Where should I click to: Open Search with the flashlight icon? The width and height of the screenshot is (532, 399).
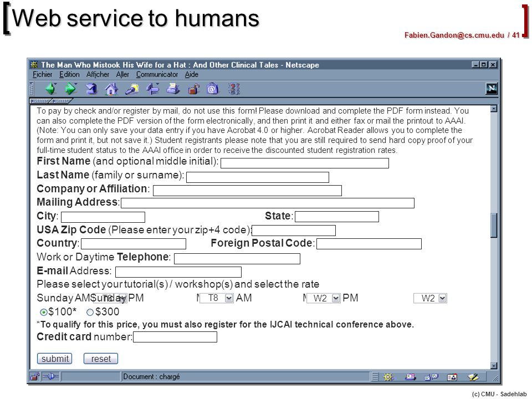(132, 89)
